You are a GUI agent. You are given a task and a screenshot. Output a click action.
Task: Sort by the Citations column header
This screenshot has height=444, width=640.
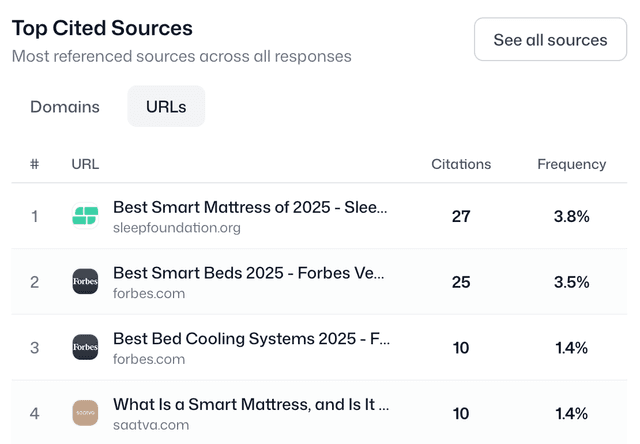(x=461, y=164)
